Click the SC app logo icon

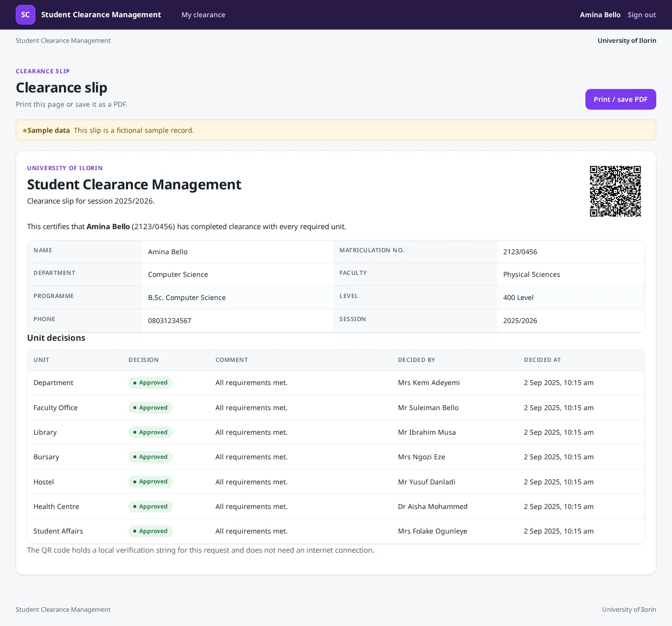(x=26, y=15)
